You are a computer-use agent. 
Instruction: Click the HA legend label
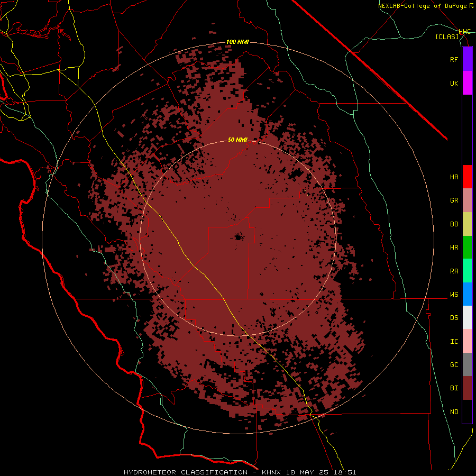pyautogui.click(x=454, y=177)
